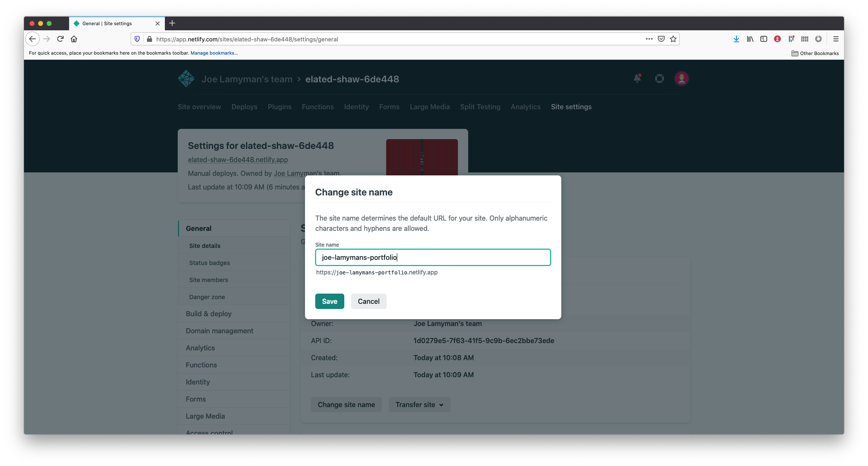This screenshot has height=466, width=868.
Task: Click the user avatar profile icon
Action: 681,78
